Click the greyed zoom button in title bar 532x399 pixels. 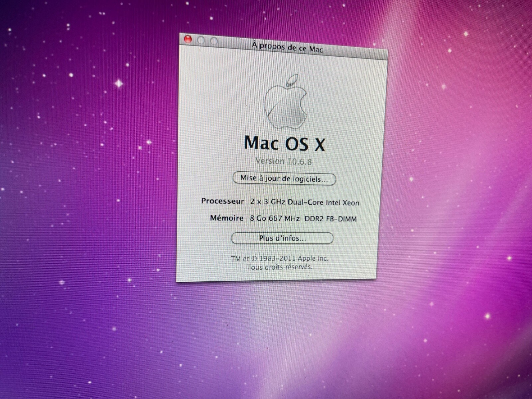(214, 41)
